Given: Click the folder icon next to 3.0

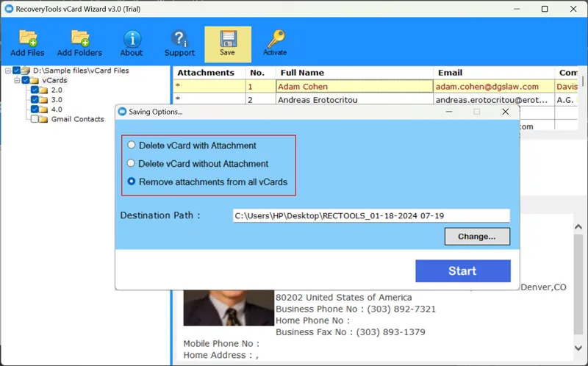Looking at the screenshot, I should 43,100.
